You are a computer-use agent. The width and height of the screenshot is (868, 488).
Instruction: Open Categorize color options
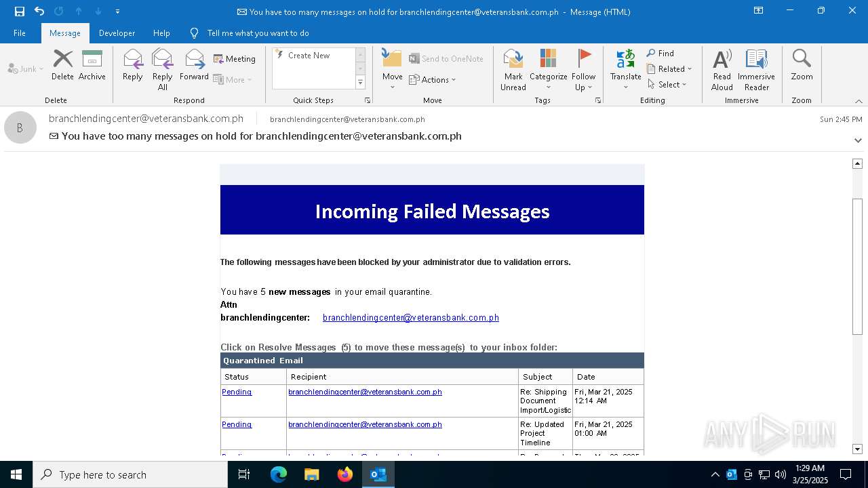549,70
